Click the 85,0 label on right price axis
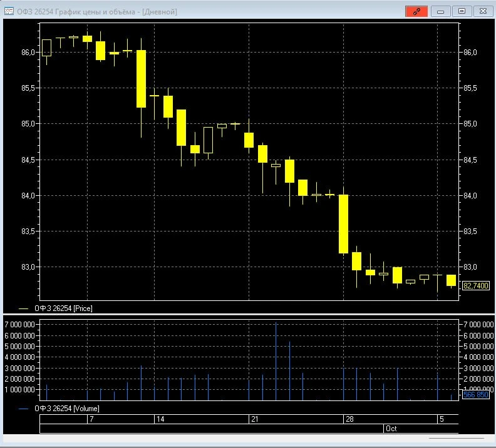Viewport: 496px width, 448px height. (470, 124)
